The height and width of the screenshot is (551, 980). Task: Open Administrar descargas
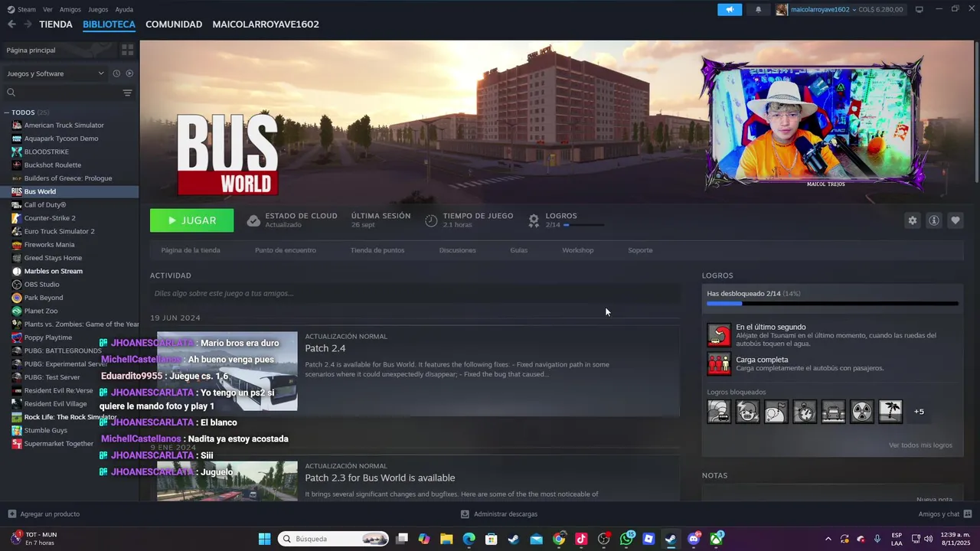pyautogui.click(x=499, y=514)
